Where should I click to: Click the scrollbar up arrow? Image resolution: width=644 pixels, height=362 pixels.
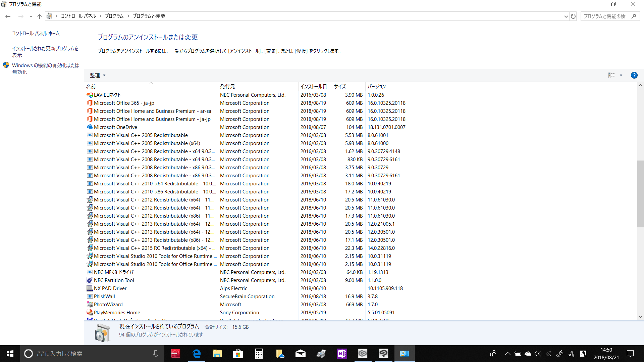point(640,86)
